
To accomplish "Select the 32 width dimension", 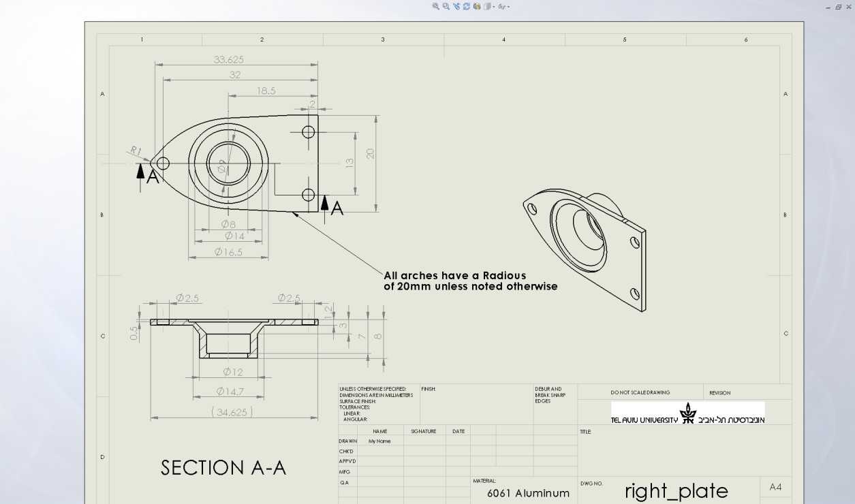I will (x=235, y=75).
